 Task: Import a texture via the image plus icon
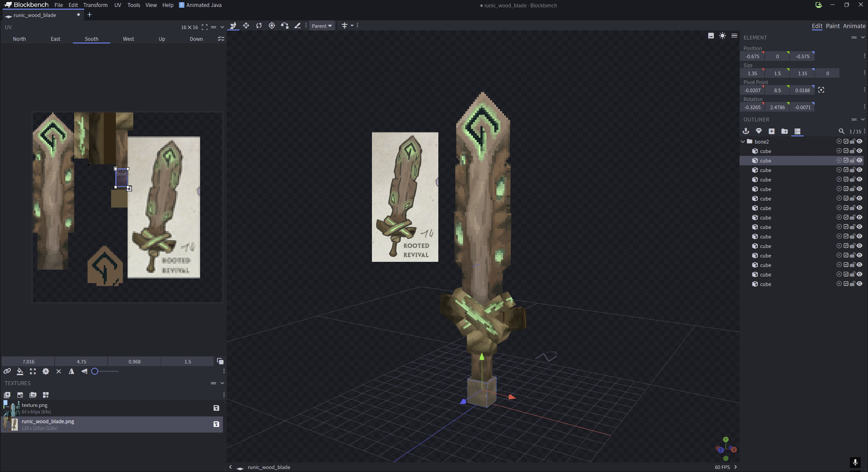coord(20,395)
